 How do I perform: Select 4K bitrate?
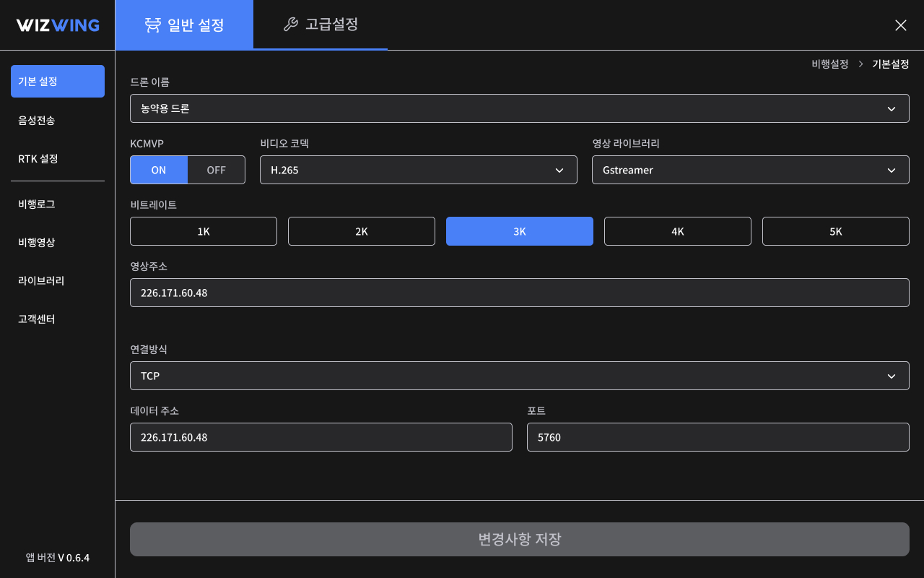point(678,231)
